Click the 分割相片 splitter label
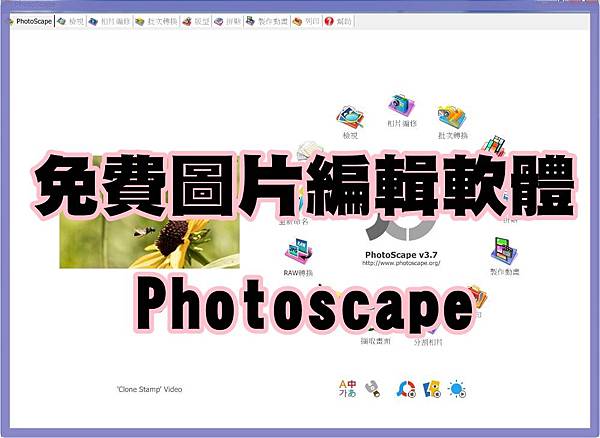The height and width of the screenshot is (438, 600). (x=428, y=342)
